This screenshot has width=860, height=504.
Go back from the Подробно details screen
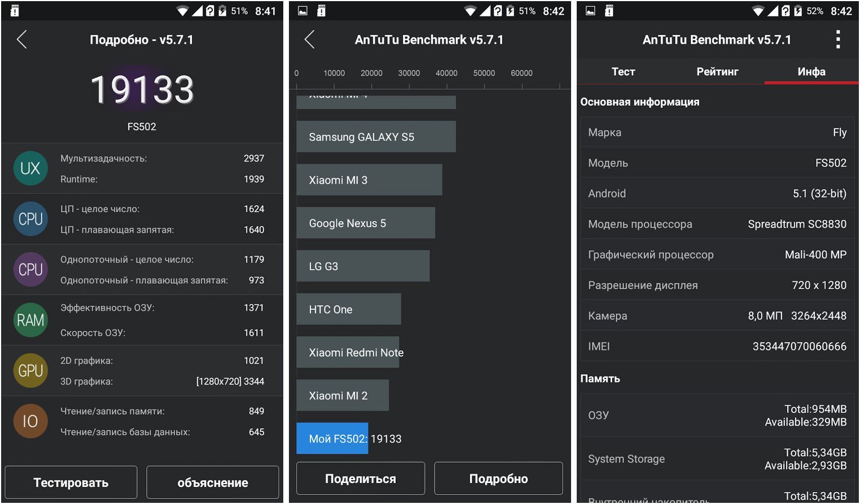(x=22, y=40)
